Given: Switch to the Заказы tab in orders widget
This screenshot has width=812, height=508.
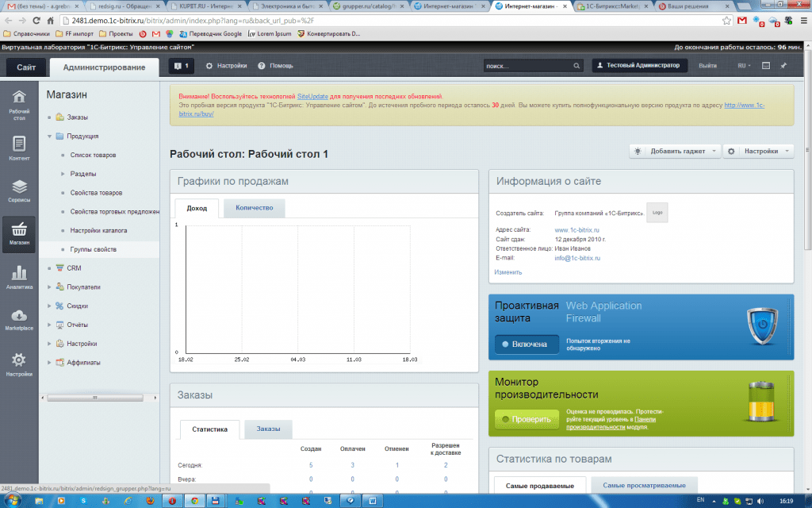Looking at the screenshot, I should coord(268,429).
